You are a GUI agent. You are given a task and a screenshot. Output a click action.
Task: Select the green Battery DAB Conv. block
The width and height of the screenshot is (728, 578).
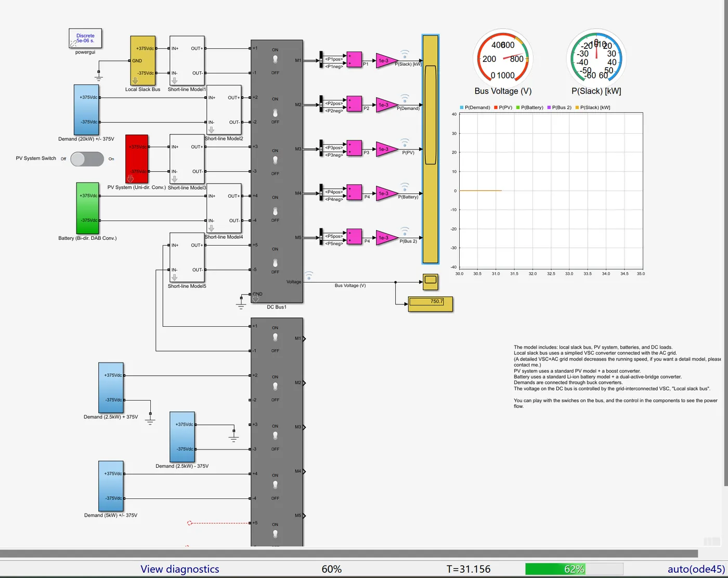pos(87,208)
